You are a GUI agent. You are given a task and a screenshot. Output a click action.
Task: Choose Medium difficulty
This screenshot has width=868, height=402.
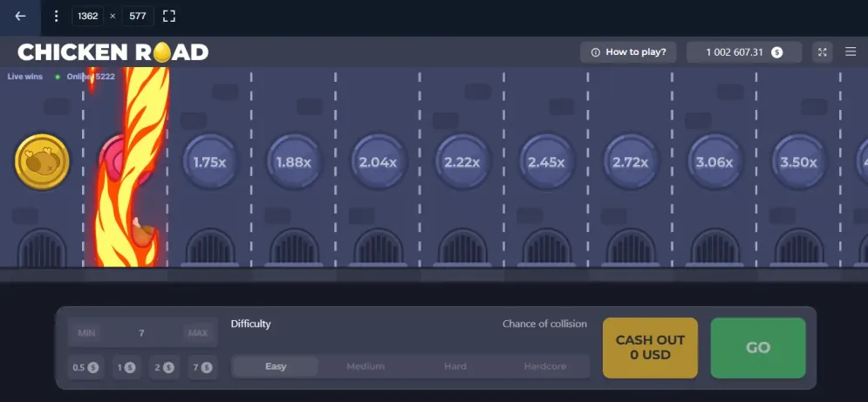[x=366, y=366]
